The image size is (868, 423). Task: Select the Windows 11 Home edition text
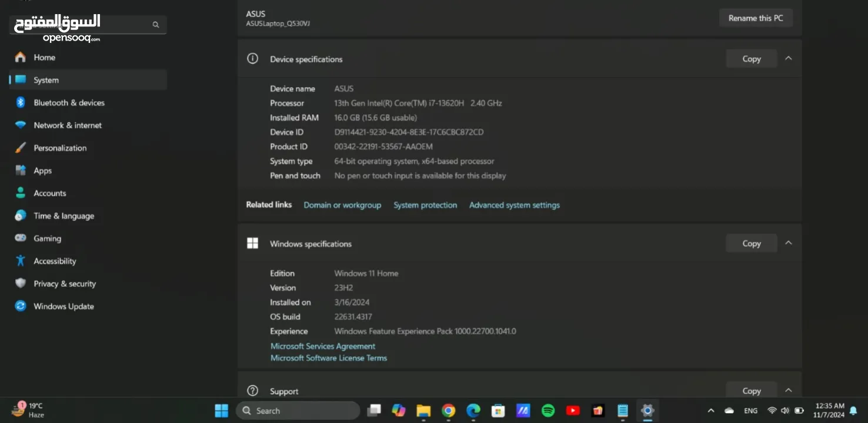366,273
